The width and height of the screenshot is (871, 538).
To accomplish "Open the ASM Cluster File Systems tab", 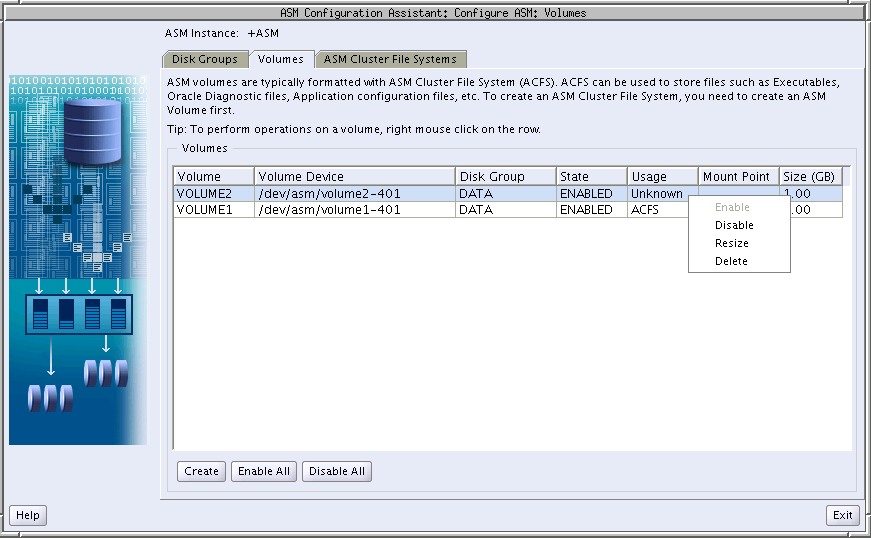I will point(391,59).
